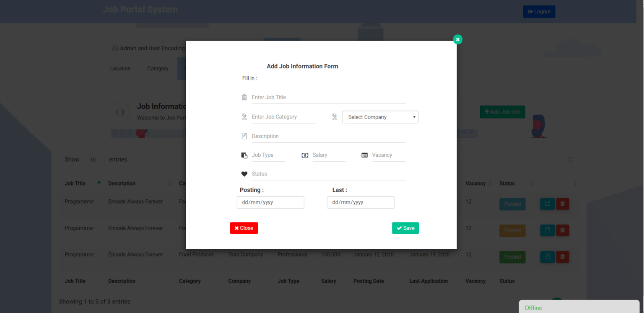The width and height of the screenshot is (644, 313).
Task: Click the search magnifier in the table toolbar
Action: point(571,160)
